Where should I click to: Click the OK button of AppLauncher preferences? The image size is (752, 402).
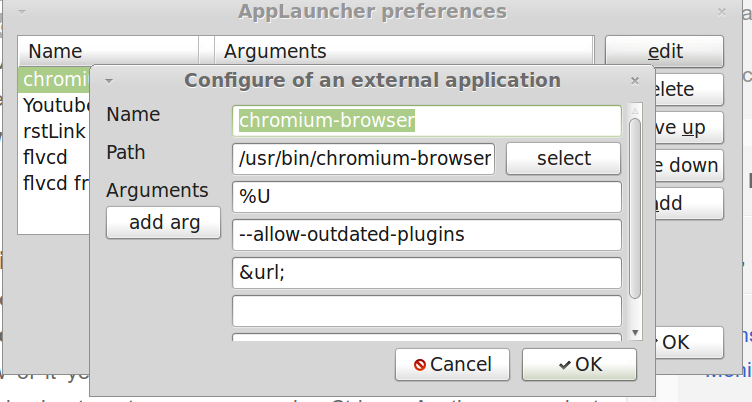[x=688, y=342]
